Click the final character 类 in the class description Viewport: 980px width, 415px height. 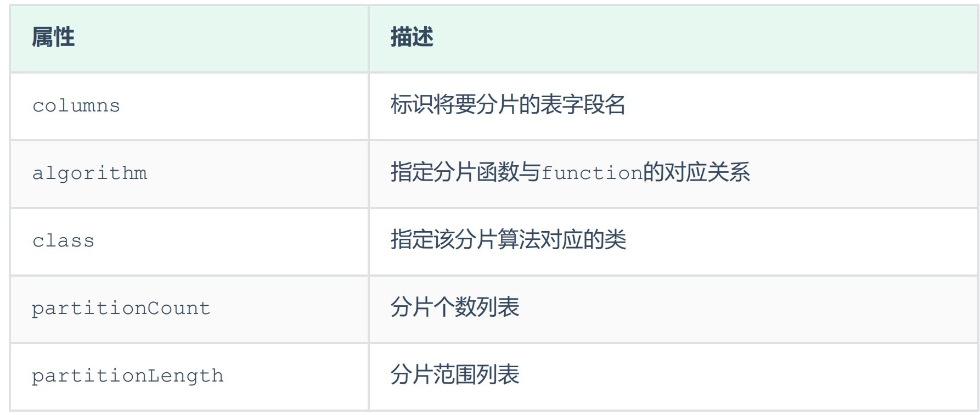coord(616,240)
